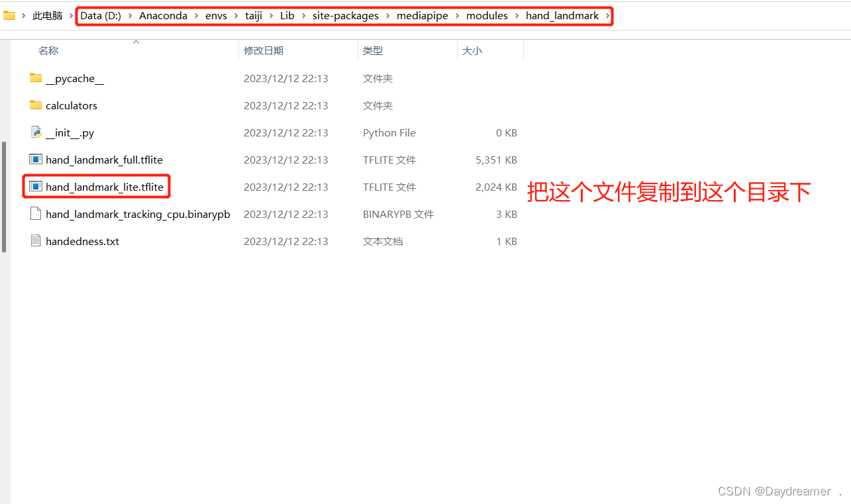
Task: Click the 2,024 KB size value
Action: [496, 187]
